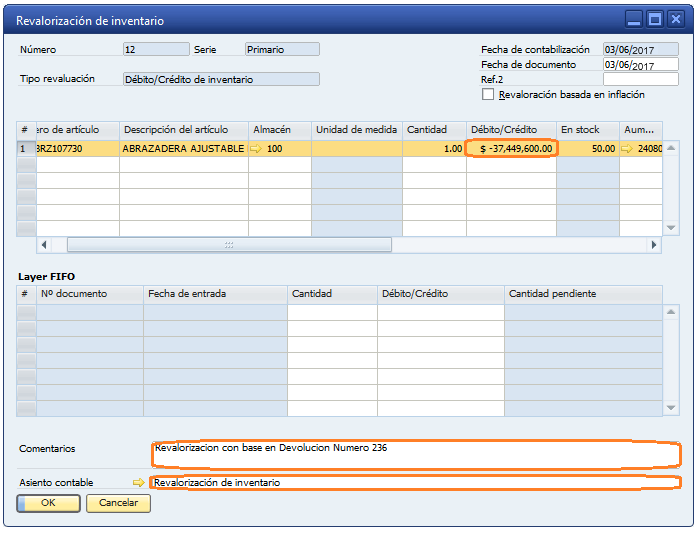
Task: Maximize the Revalorización de inventario window
Action: pyautogui.click(x=654, y=19)
